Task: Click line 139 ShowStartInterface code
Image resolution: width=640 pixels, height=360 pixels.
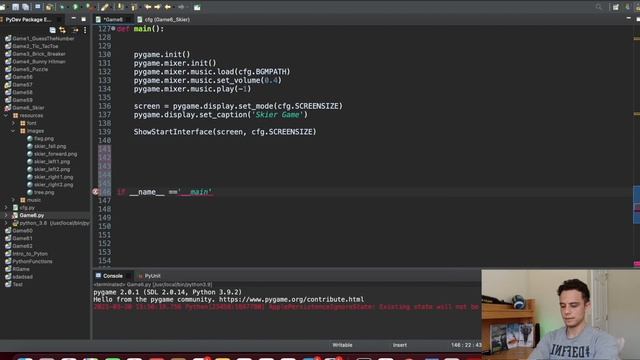Action: pyautogui.click(x=225, y=132)
